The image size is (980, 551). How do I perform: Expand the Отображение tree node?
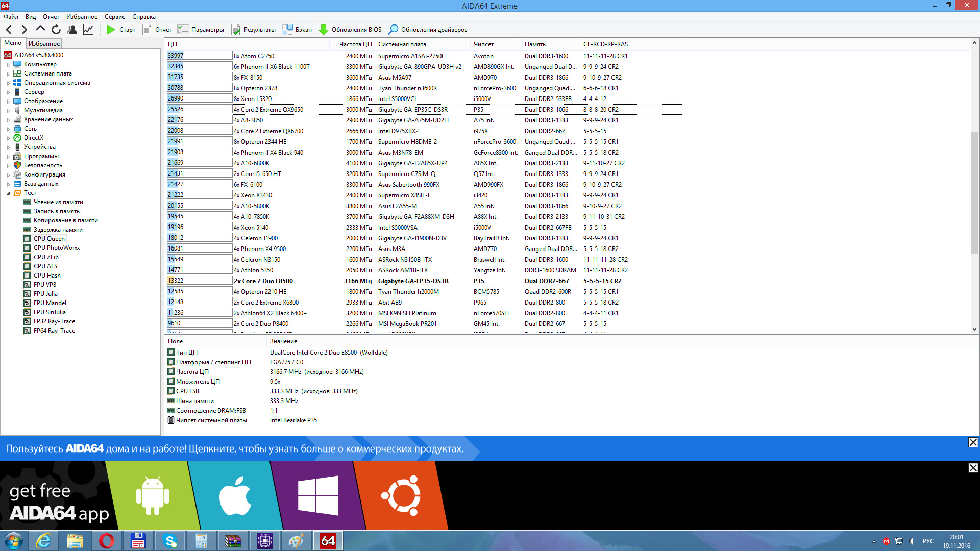pos(8,102)
